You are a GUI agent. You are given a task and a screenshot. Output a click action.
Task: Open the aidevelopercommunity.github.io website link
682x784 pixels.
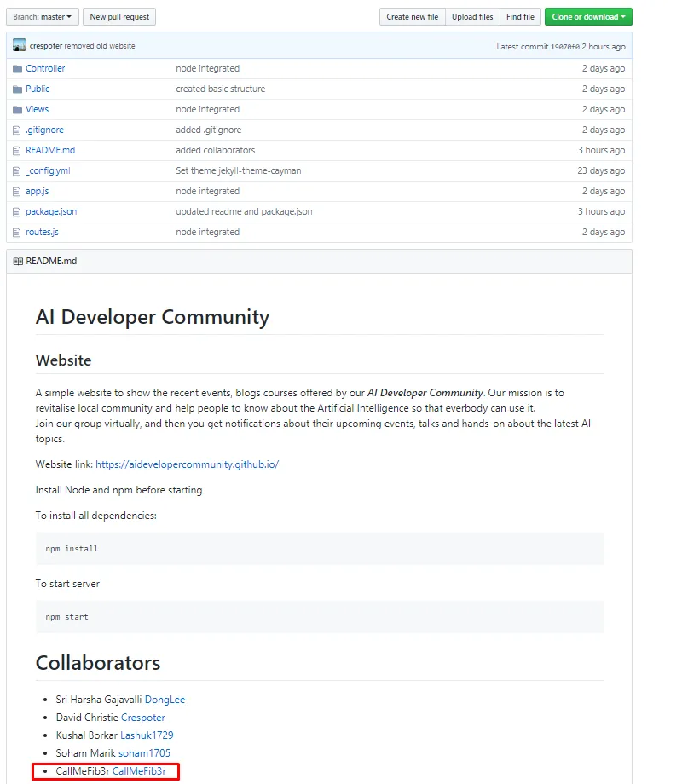[188, 464]
